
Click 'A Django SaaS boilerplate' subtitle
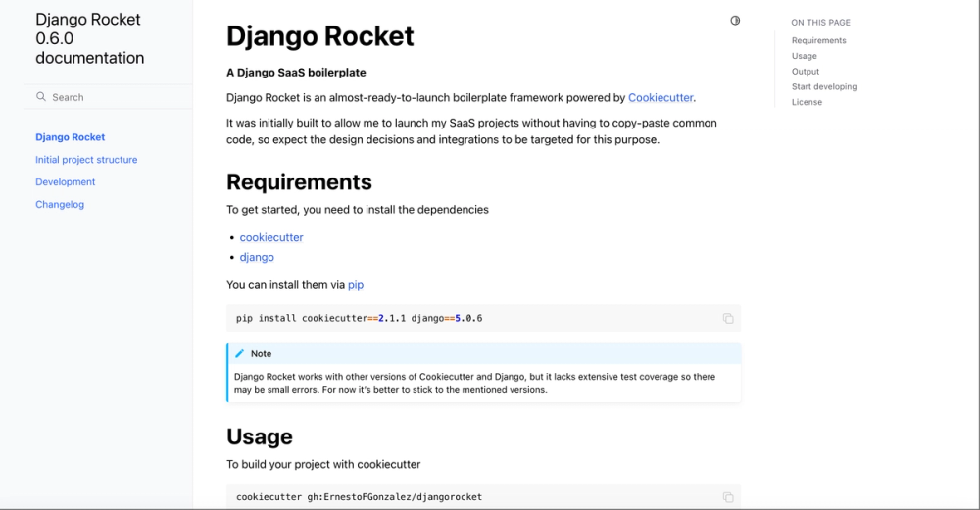pos(296,73)
